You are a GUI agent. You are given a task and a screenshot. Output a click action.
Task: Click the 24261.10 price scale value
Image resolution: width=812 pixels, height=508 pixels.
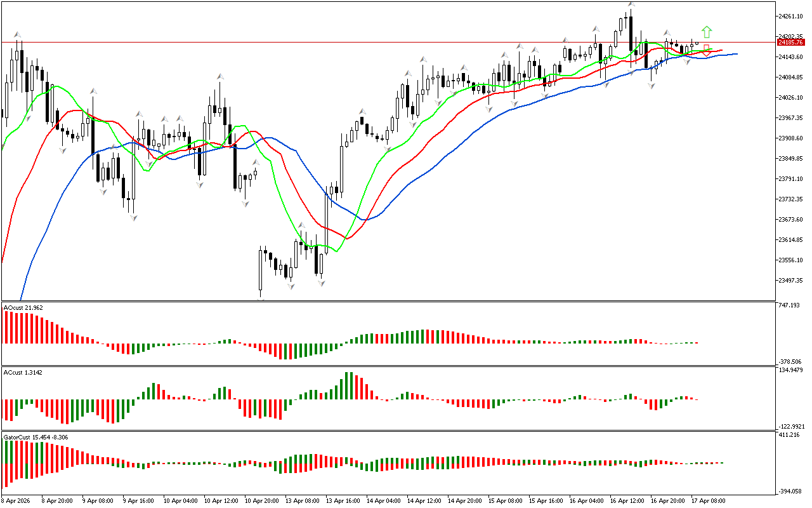tap(791, 17)
